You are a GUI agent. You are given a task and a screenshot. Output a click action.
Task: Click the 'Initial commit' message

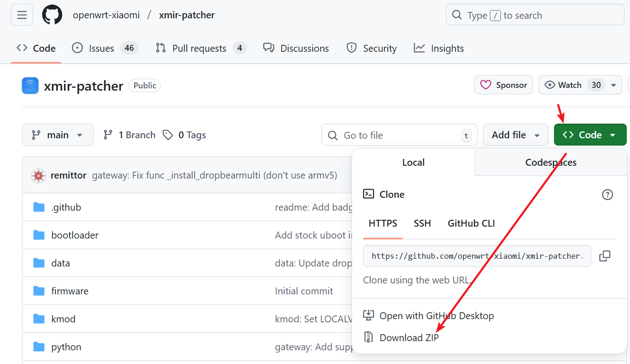pyautogui.click(x=304, y=291)
